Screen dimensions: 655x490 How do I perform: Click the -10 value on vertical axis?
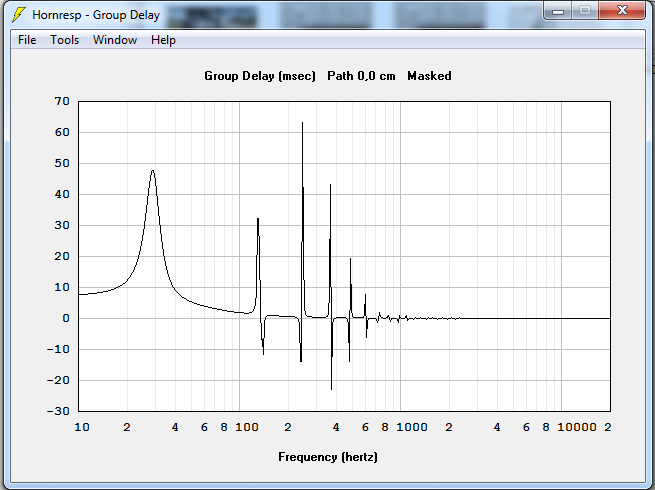pyautogui.click(x=58, y=349)
